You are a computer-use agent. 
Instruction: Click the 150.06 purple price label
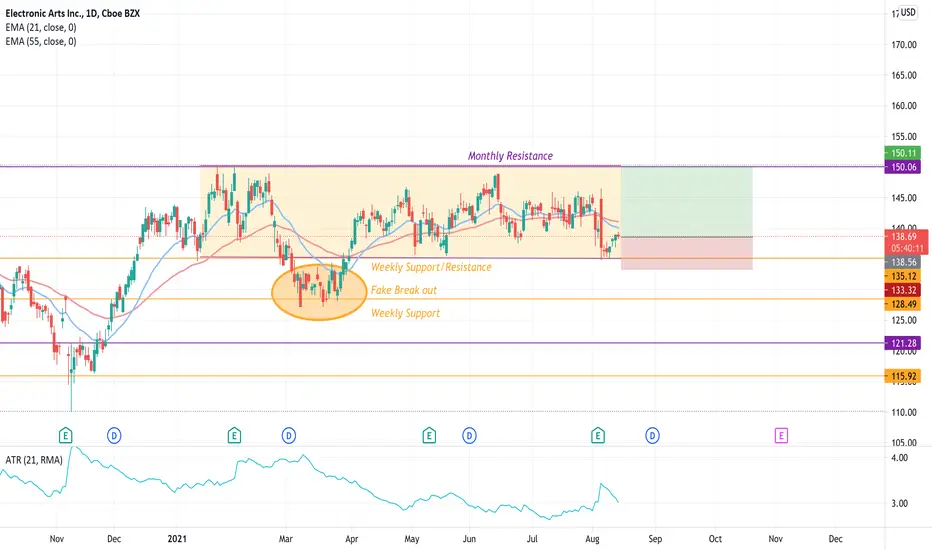(903, 167)
